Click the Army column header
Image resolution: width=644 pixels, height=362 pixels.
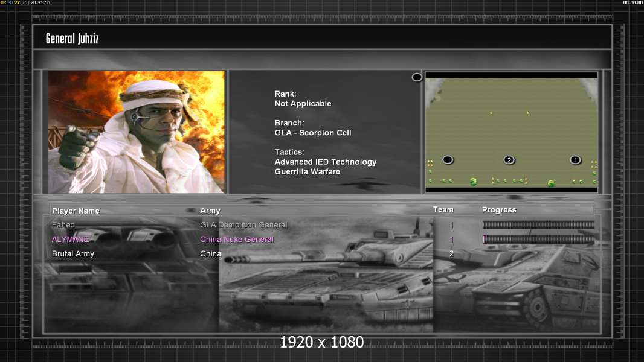coord(210,211)
